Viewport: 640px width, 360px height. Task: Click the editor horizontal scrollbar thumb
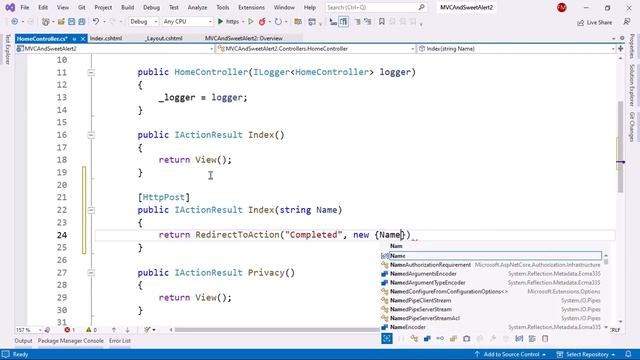click(278, 330)
